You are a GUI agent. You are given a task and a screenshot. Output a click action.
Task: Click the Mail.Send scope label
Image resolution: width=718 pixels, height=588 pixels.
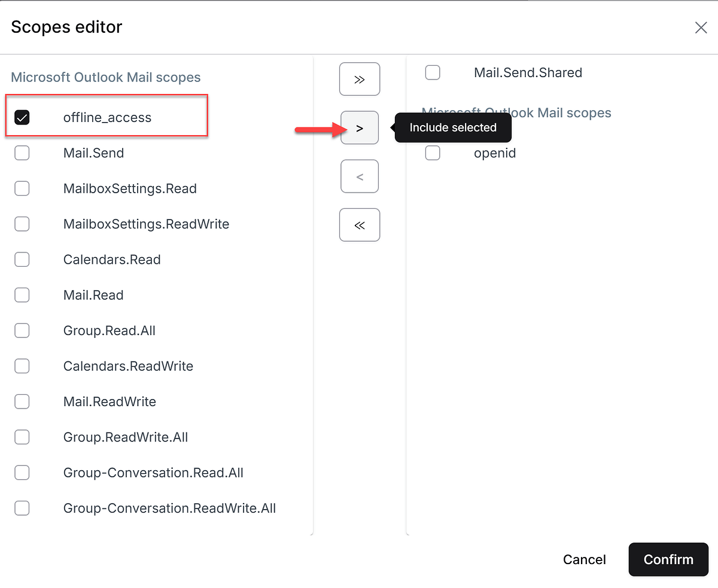[x=94, y=153]
